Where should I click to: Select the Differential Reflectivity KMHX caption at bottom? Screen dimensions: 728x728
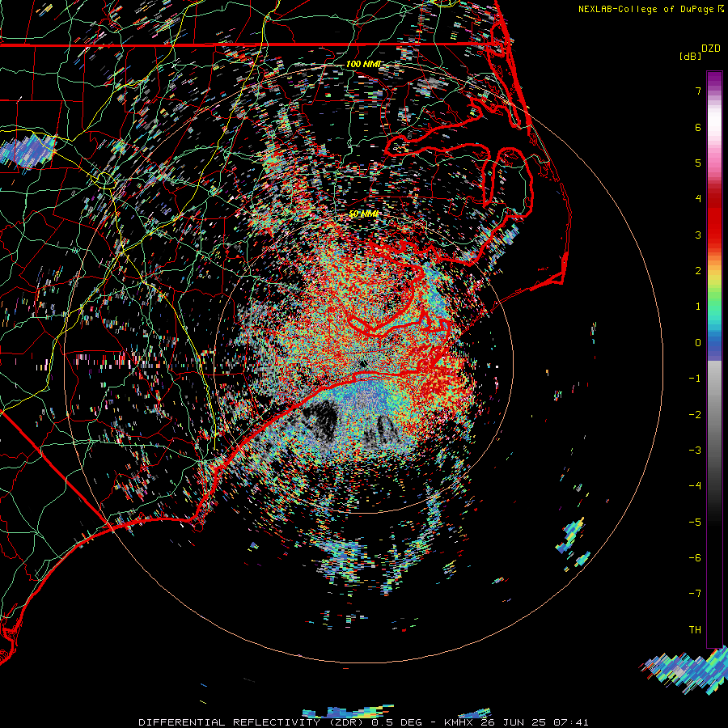pyautogui.click(x=363, y=722)
